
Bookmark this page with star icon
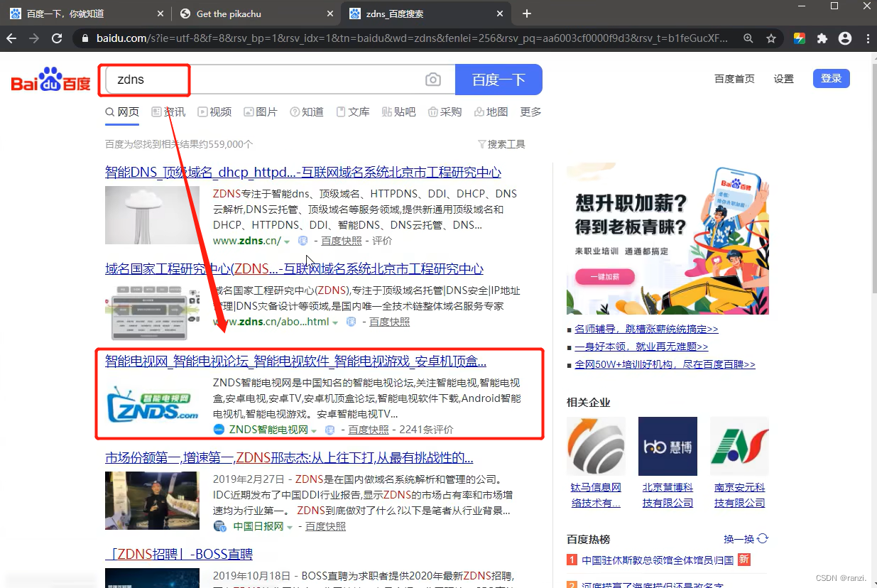771,38
